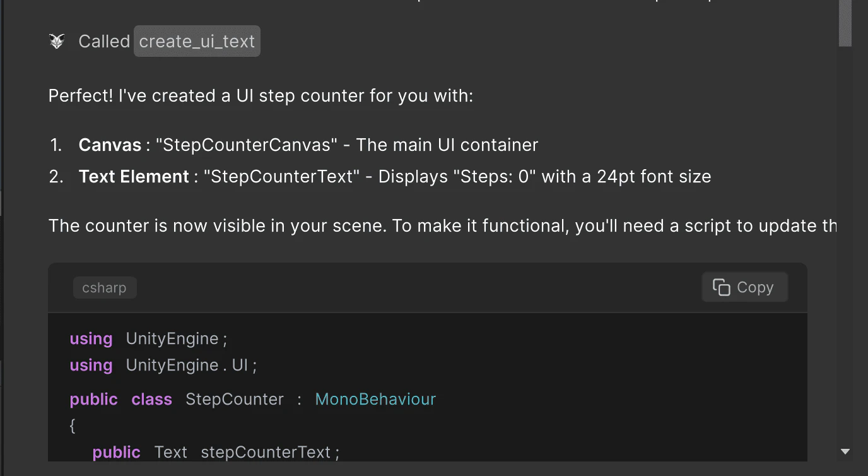Screen dimensions: 868x476
Task: Open the create_ui_text tool call chip
Action: click(x=197, y=42)
